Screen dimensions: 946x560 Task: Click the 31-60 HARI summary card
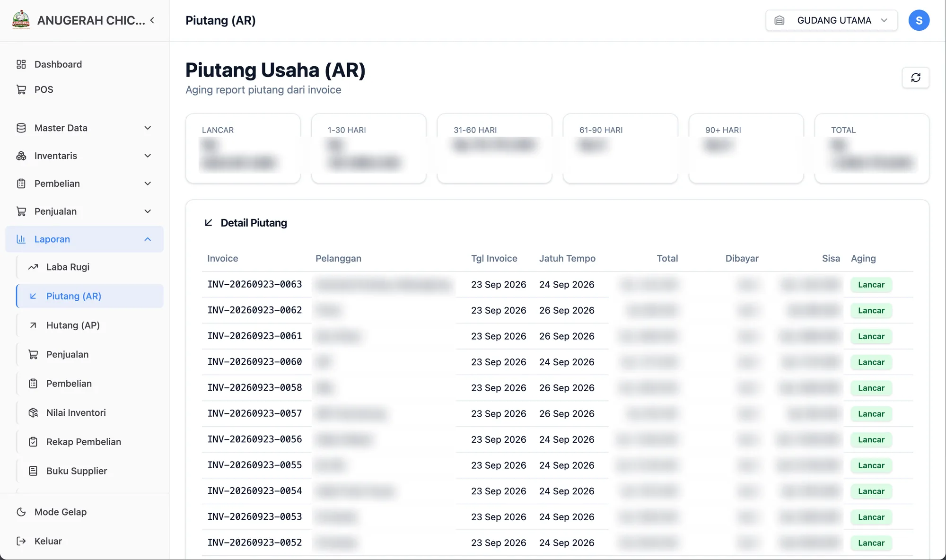495,148
